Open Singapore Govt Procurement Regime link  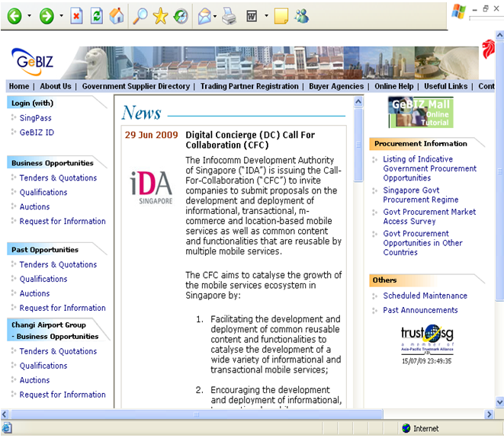tap(420, 195)
